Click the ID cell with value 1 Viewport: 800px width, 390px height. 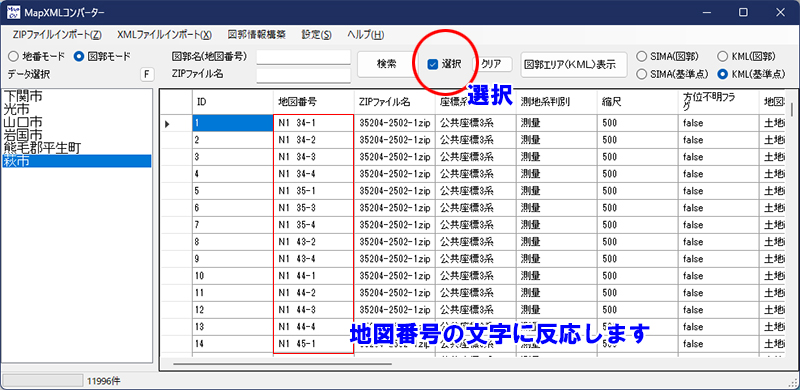pos(233,123)
